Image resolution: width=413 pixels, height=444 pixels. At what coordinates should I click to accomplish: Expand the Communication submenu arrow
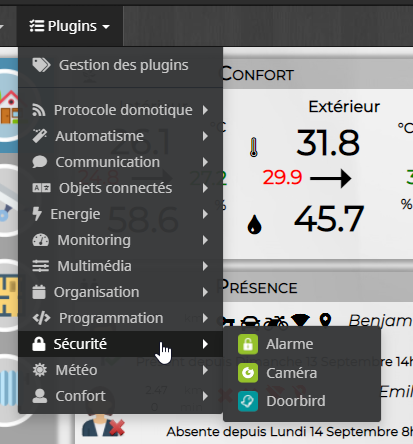[205, 162]
